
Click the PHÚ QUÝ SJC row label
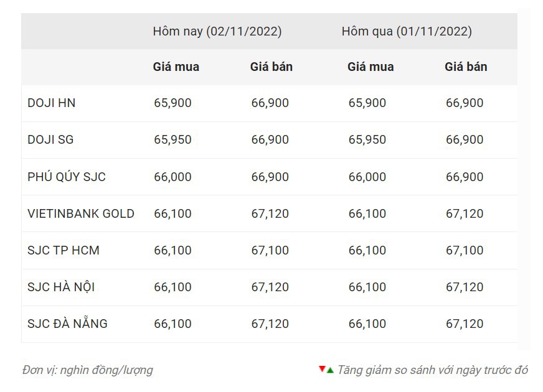tap(67, 177)
